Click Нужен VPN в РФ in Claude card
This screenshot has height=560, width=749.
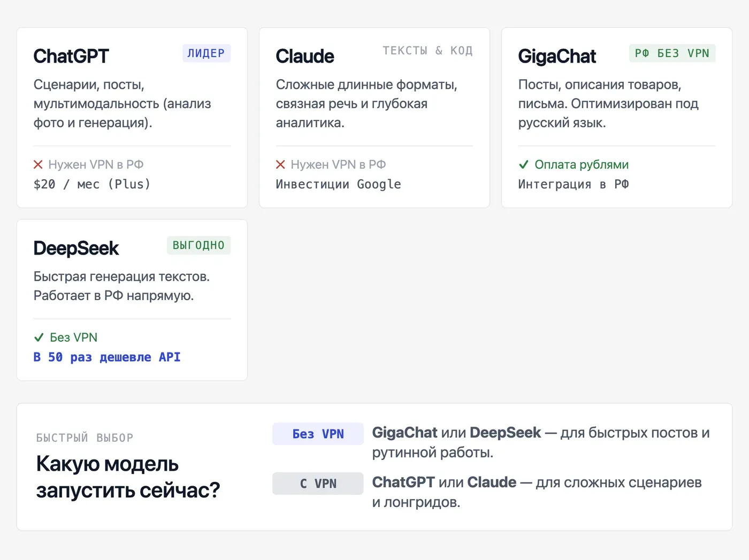coord(338,164)
